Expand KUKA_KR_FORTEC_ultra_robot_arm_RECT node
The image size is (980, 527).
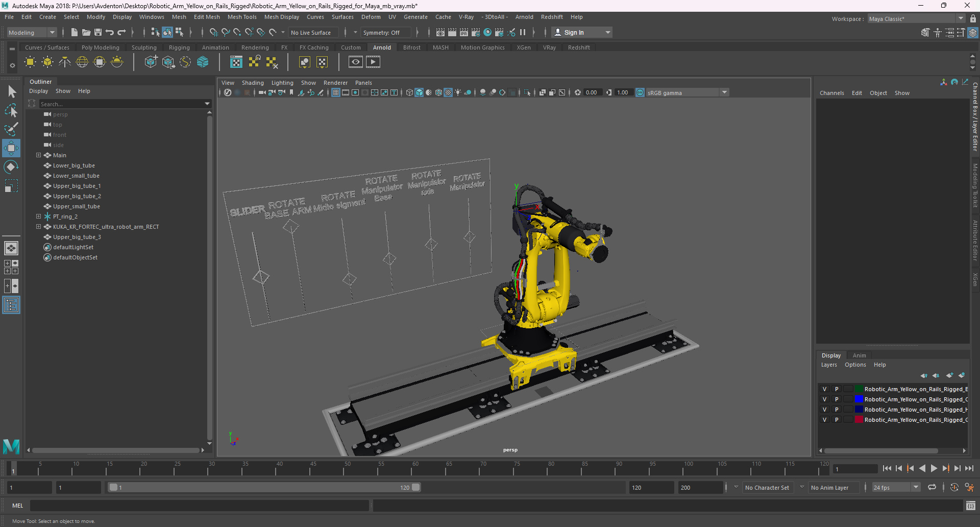tap(38, 227)
